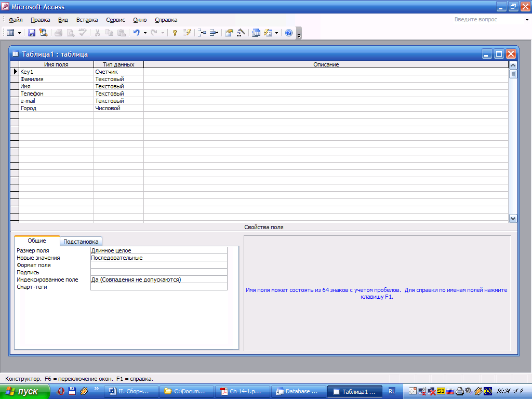Image resolution: width=532 pixels, height=399 pixels.
Task: Select the Имя field name cell
Action: click(x=56, y=86)
